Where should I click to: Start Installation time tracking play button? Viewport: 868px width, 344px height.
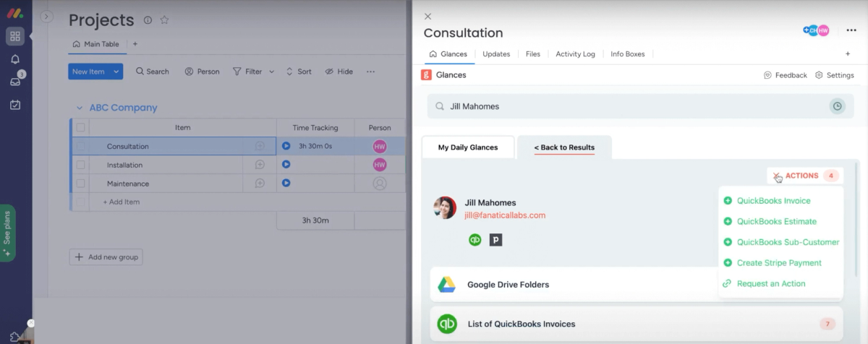coord(286,165)
